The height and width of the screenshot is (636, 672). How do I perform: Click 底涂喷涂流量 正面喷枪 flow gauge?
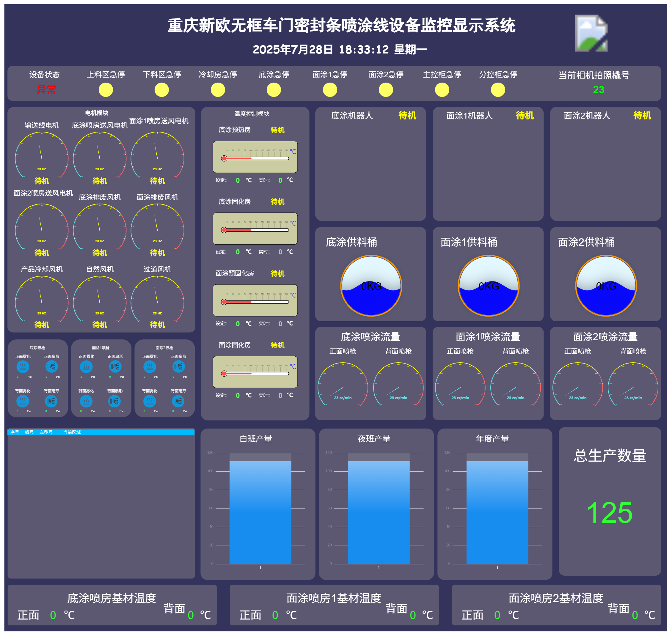[x=343, y=386]
